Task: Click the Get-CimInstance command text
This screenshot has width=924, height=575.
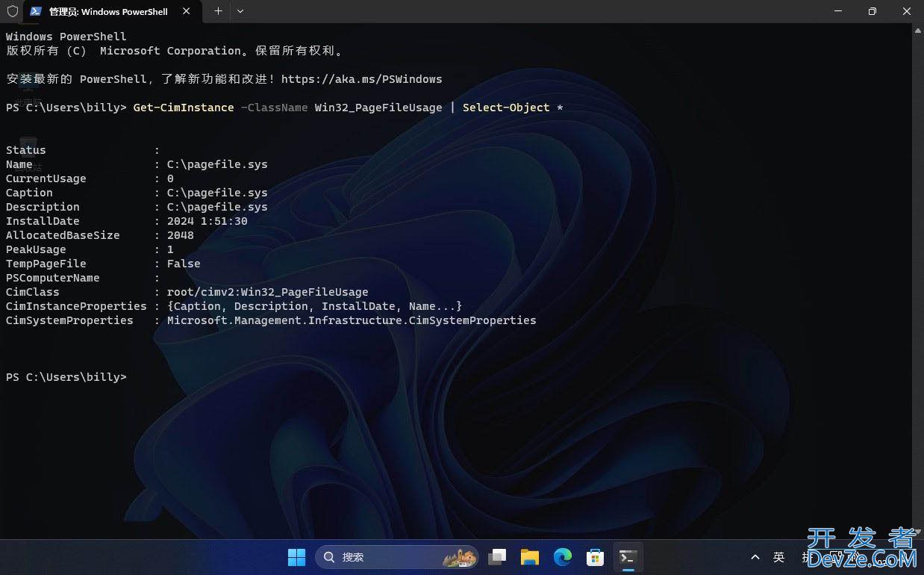Action: (184, 108)
